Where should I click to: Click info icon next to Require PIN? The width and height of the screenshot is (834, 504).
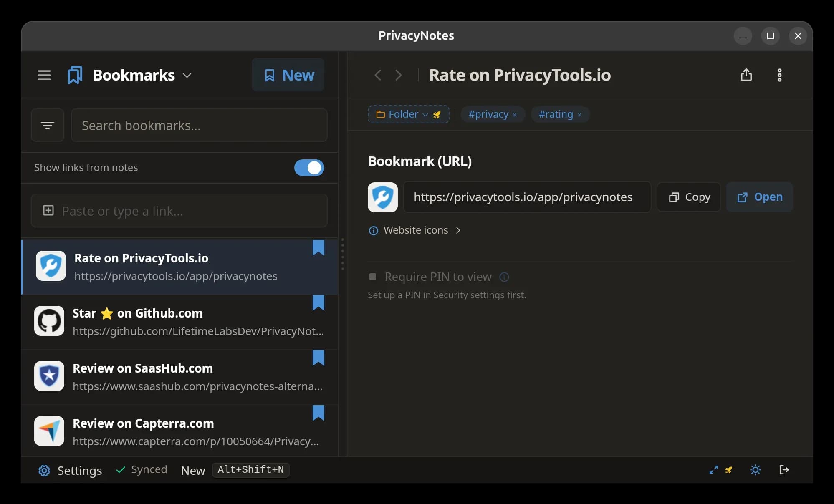pyautogui.click(x=504, y=277)
